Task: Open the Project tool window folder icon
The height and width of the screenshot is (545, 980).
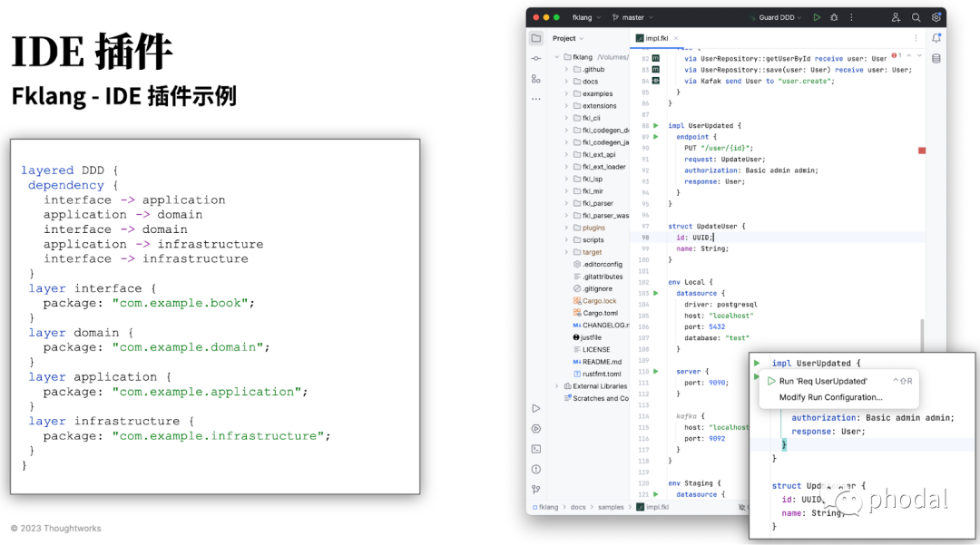Action: pos(536,38)
